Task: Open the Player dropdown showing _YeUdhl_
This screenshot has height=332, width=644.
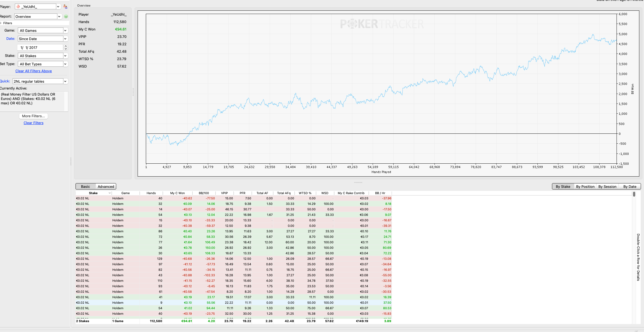Action: 38,7
